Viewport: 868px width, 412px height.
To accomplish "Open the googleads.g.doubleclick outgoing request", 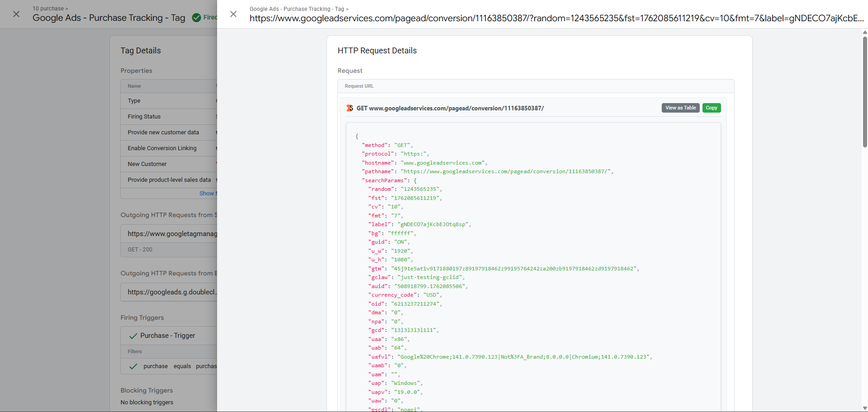I will click(172, 292).
